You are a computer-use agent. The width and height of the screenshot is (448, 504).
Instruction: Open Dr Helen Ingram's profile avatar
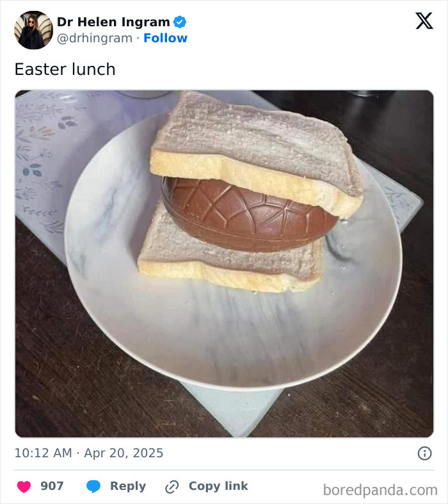point(33,29)
